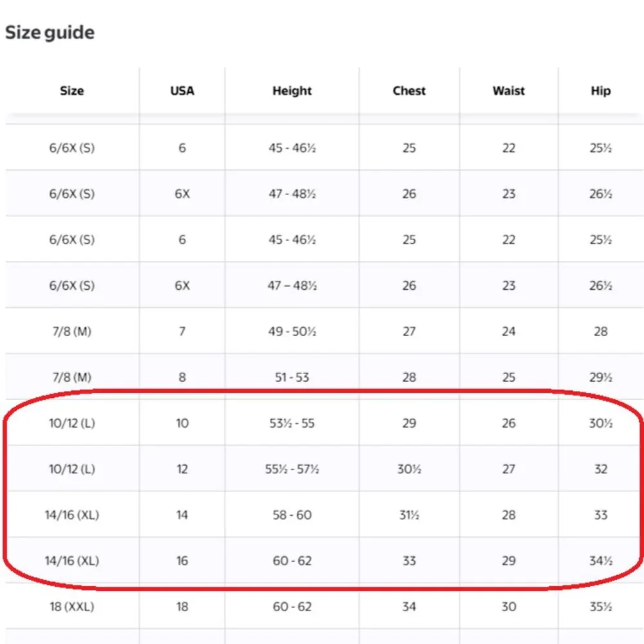Select the 18 (XXL) size cell
Viewport: 644px width, 644px height.
pyautogui.click(x=72, y=607)
